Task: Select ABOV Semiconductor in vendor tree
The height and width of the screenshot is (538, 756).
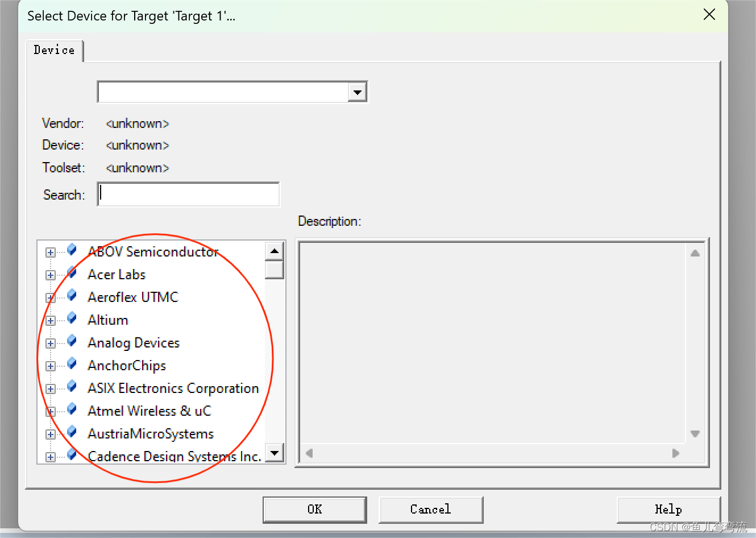Action: [153, 251]
